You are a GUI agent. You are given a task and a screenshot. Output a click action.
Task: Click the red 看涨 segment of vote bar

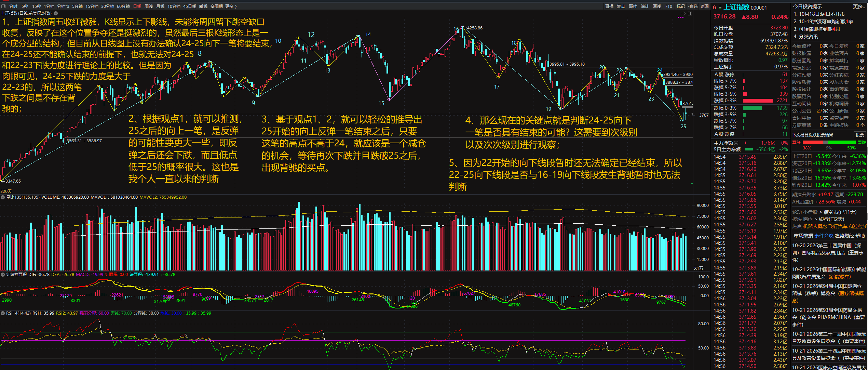pos(813,142)
